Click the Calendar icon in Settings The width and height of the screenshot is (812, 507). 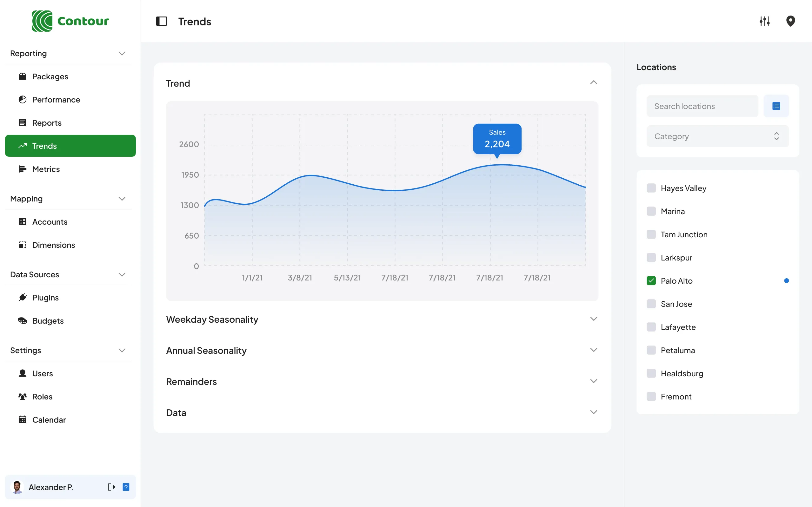tap(23, 419)
